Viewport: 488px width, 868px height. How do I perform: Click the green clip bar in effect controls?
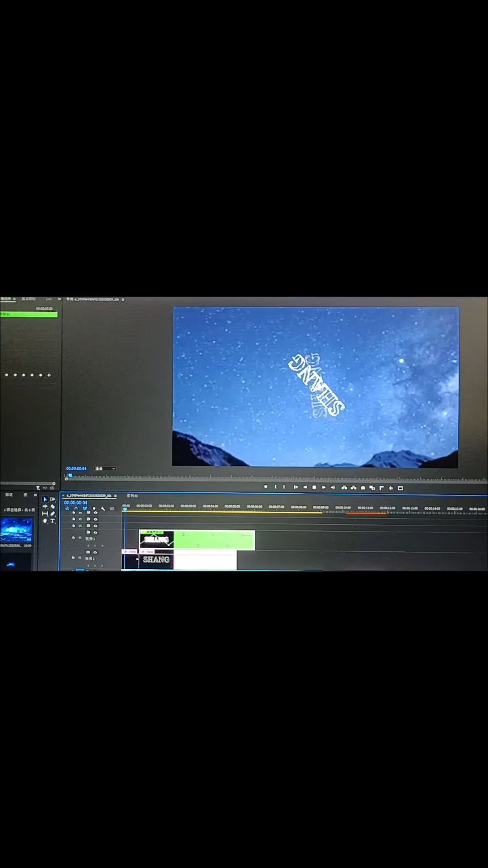28,314
